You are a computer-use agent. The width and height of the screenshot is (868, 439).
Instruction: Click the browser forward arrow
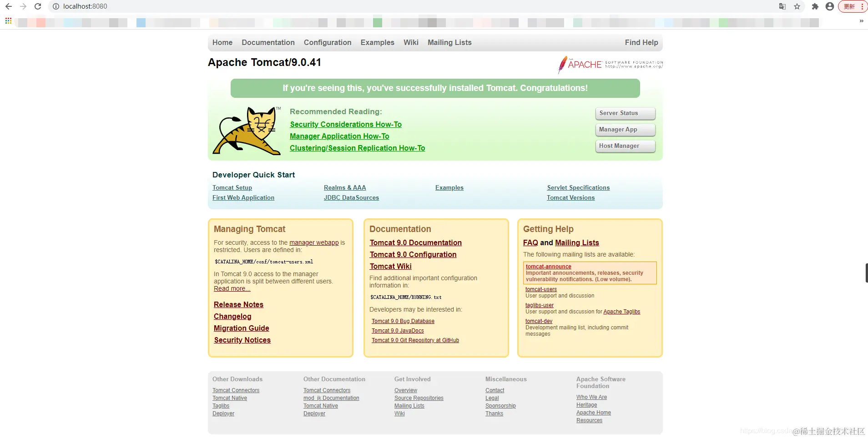[23, 6]
